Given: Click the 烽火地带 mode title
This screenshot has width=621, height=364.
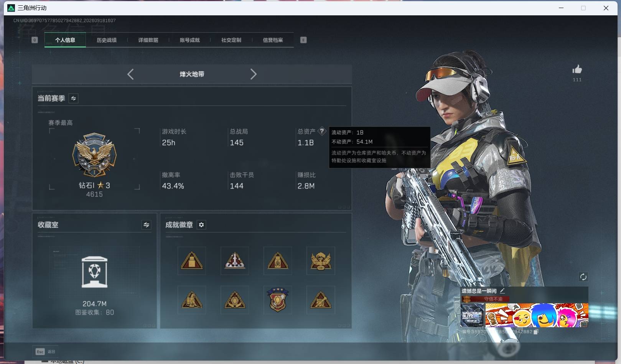Looking at the screenshot, I should click(192, 74).
